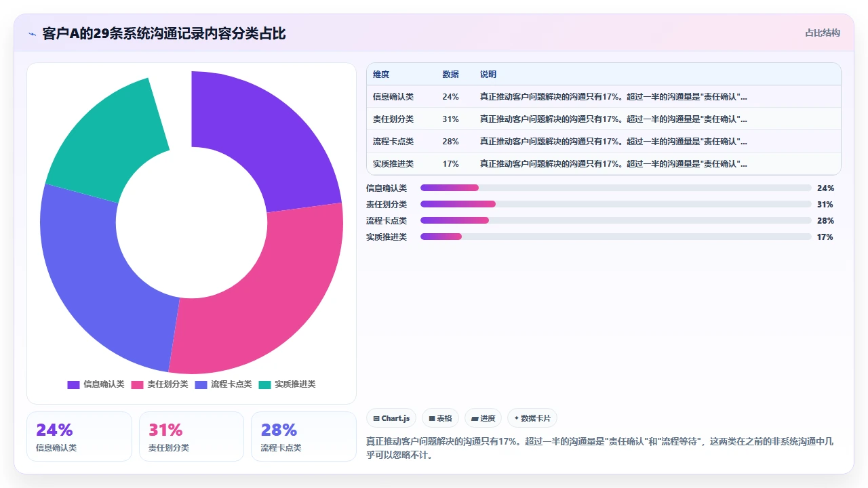Click the 信息确认类 row description text
Image resolution: width=868 pixels, height=488 pixels.
614,96
